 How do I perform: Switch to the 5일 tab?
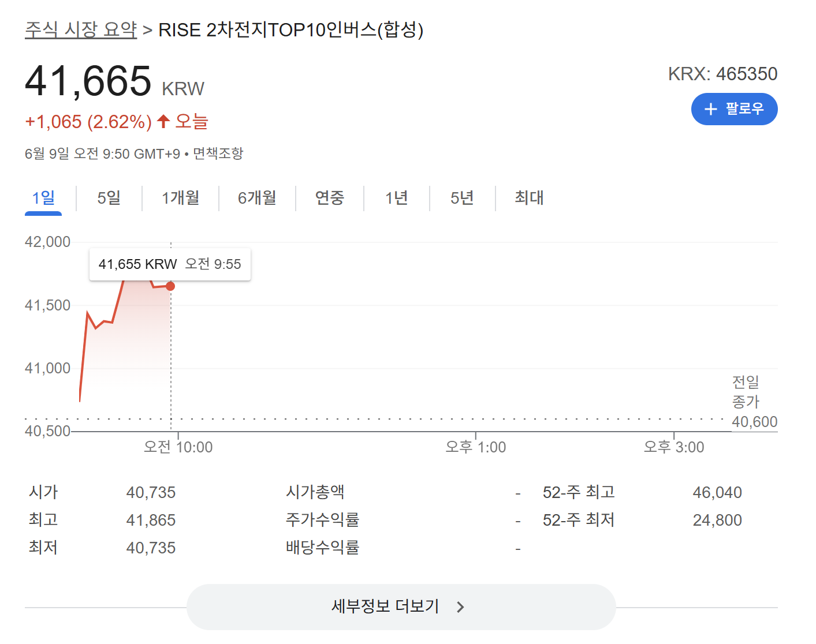(109, 198)
